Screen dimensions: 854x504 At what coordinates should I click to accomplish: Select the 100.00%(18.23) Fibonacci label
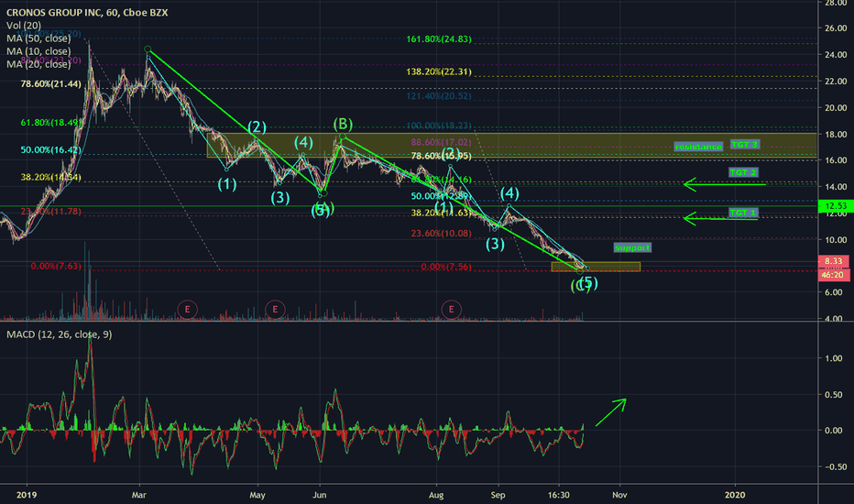(x=439, y=126)
